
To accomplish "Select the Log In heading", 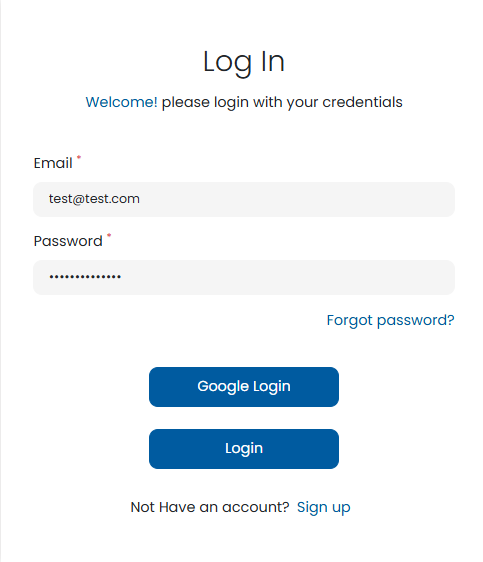I will pos(244,62).
